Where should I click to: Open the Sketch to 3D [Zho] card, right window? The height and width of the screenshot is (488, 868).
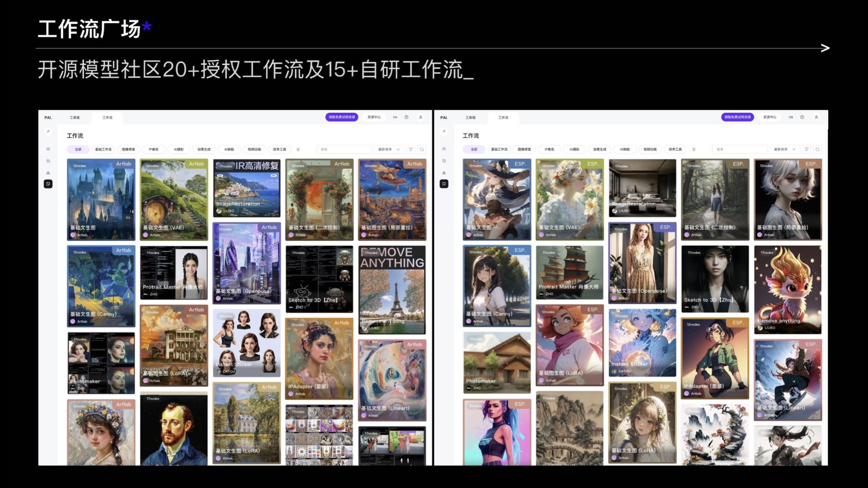coord(715,279)
